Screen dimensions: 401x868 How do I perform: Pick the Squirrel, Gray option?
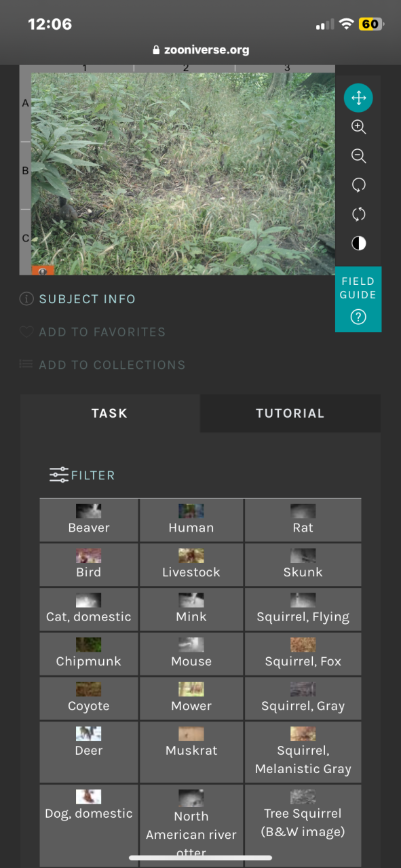coord(303,698)
